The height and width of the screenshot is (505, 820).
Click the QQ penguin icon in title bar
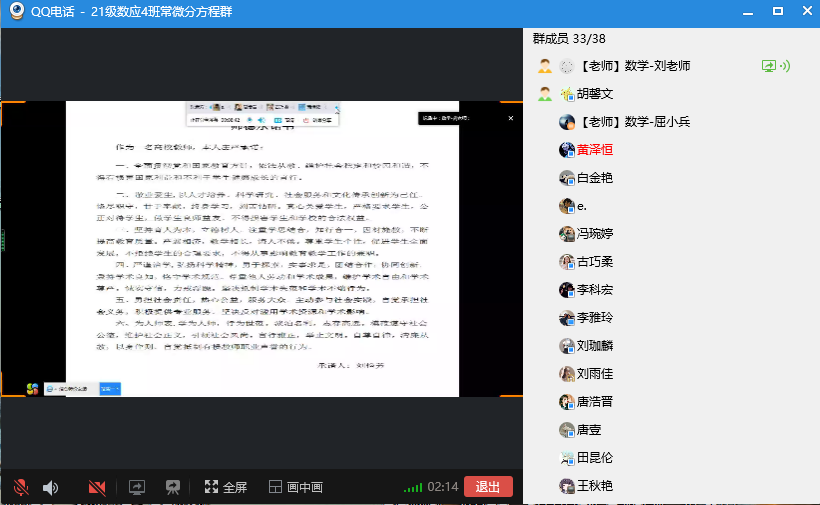(x=17, y=11)
